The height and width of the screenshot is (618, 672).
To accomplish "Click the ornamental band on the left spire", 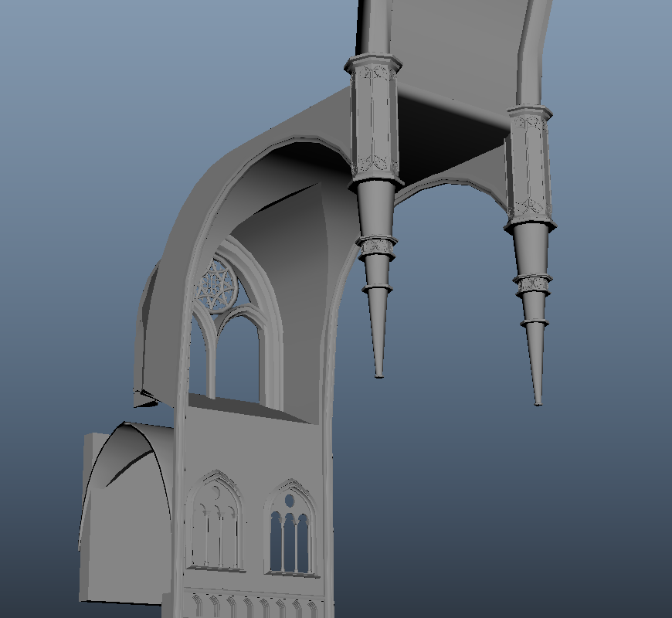I will tap(378, 246).
